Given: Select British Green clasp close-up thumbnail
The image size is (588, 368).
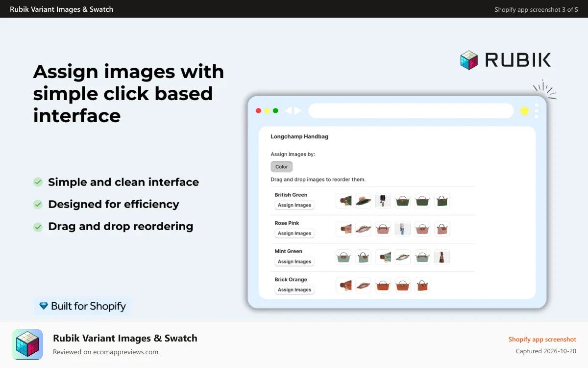Looking at the screenshot, I should click(344, 201).
